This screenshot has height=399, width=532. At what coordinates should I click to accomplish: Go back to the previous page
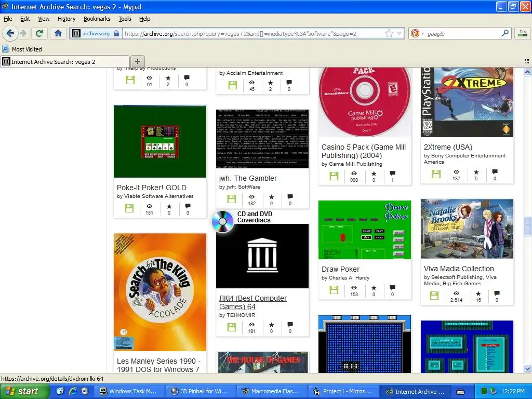point(10,33)
